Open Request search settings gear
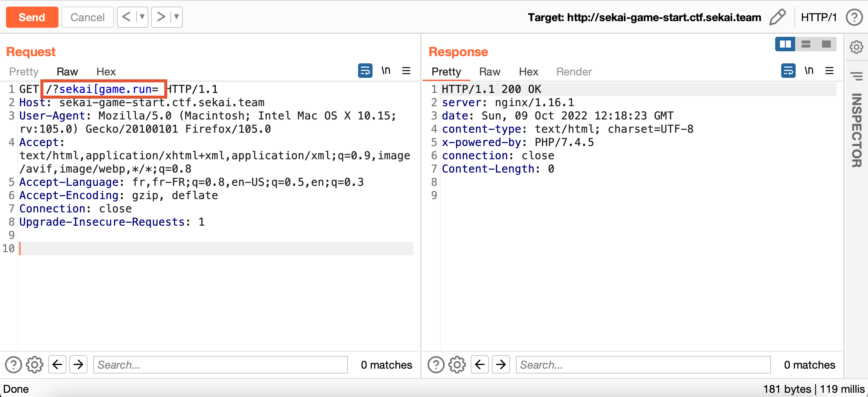The image size is (868, 397). pos(35,365)
